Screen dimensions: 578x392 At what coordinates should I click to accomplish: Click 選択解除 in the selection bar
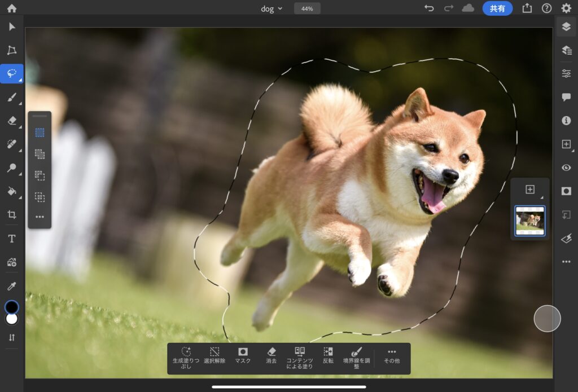pos(214,355)
